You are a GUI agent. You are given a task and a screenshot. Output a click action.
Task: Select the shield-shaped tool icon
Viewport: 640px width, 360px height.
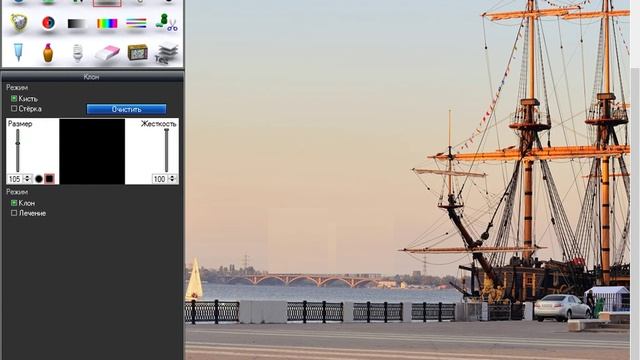(18, 23)
